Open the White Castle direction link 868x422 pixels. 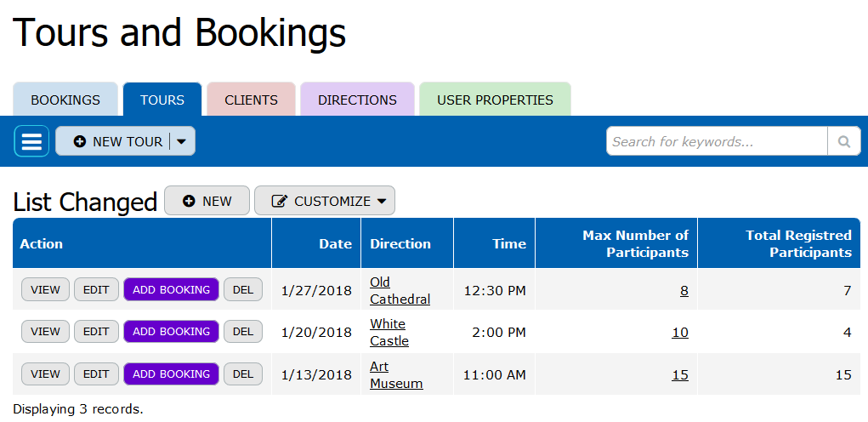389,332
